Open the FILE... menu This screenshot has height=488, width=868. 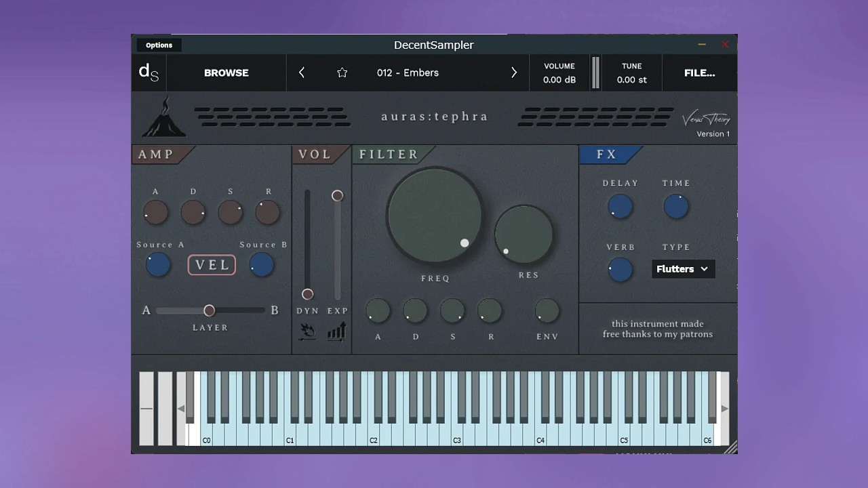point(700,73)
